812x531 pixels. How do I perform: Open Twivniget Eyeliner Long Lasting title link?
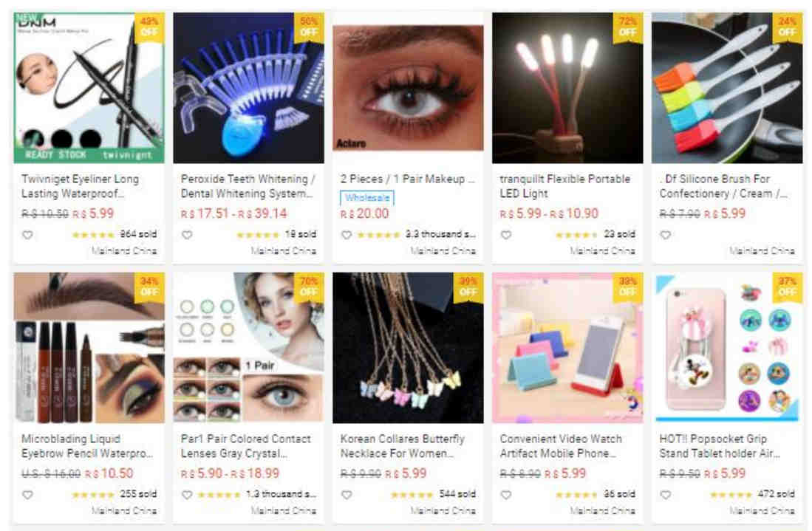[81, 186]
